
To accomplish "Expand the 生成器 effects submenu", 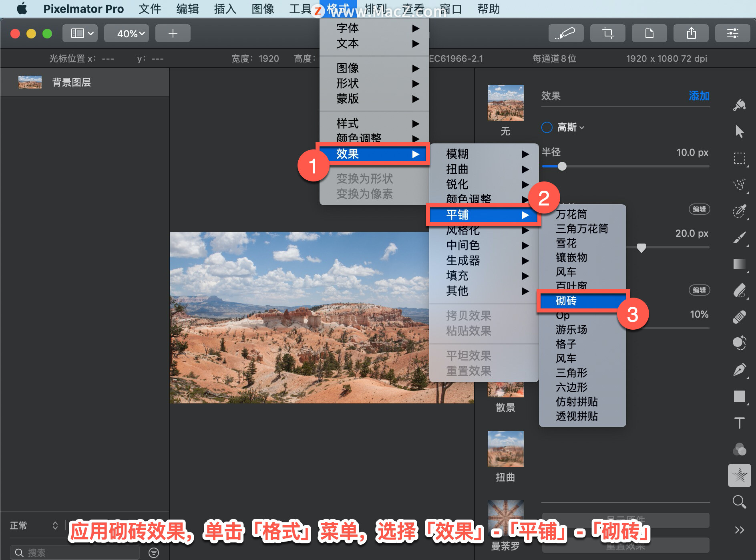I will [484, 260].
